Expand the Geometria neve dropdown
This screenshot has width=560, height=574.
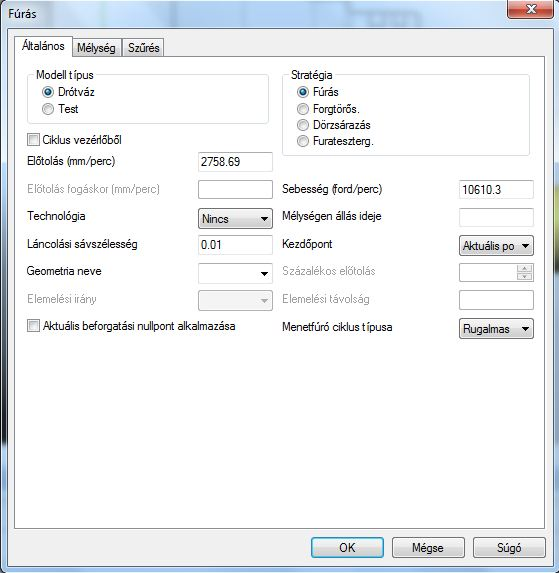235,273
